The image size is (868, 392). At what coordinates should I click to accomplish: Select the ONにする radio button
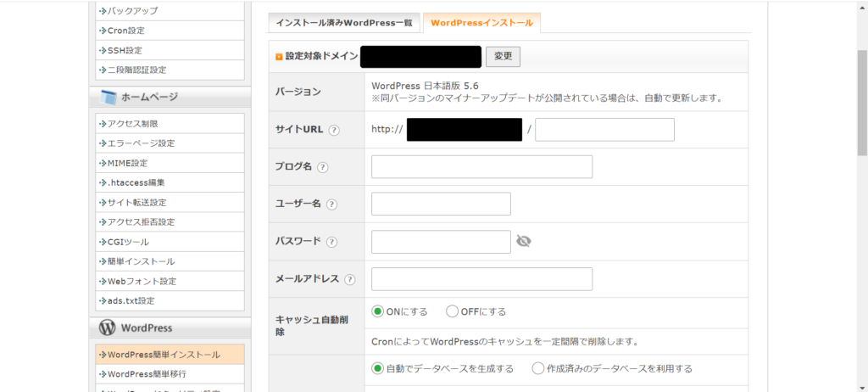pos(377,311)
